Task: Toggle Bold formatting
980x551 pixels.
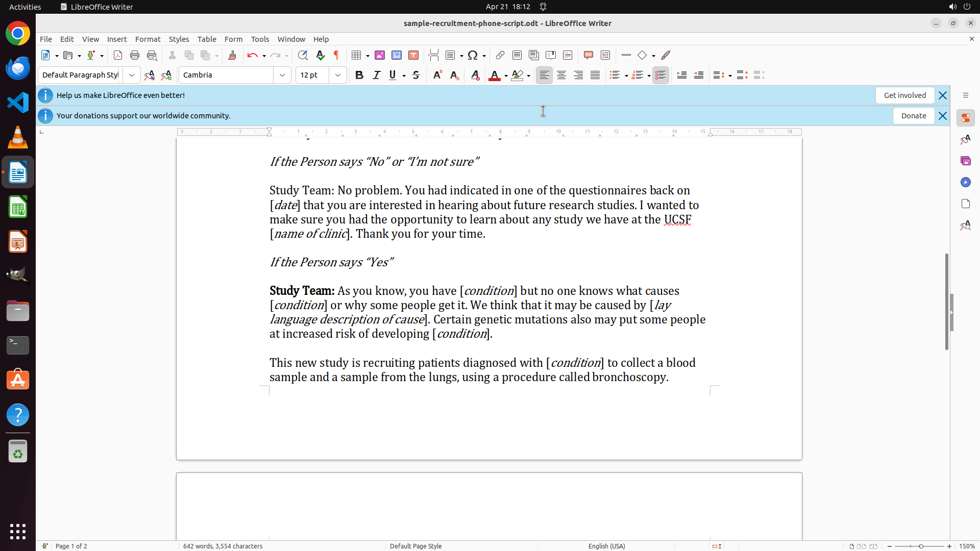Action: tap(359, 75)
